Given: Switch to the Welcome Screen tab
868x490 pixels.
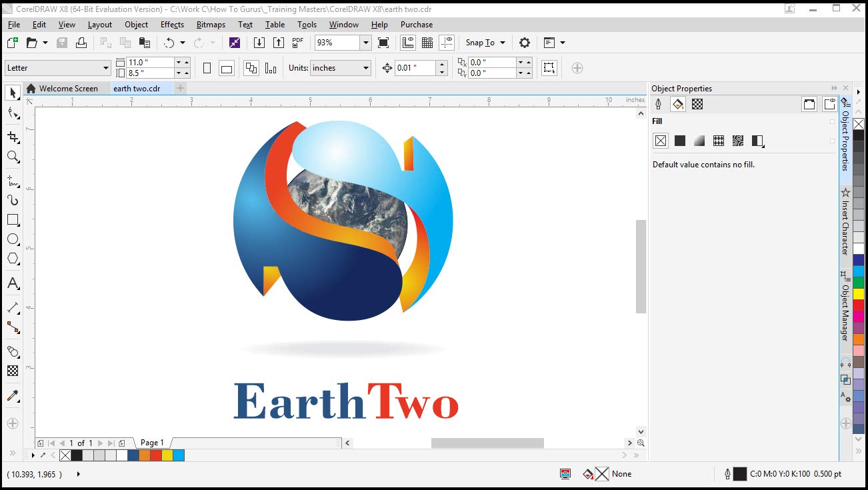Looking at the screenshot, I should [68, 89].
